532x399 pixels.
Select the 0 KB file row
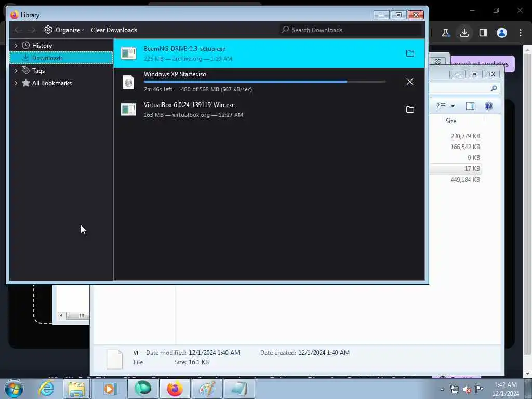tap(473, 158)
